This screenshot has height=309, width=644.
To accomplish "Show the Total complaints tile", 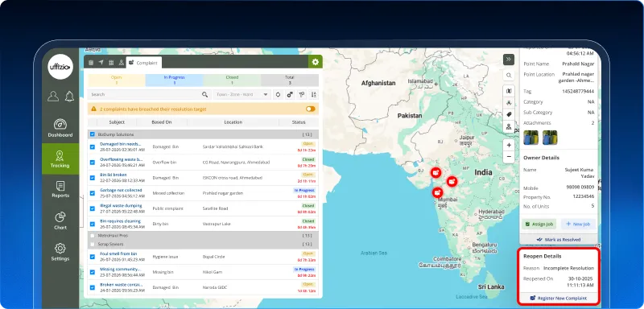I will coord(290,80).
